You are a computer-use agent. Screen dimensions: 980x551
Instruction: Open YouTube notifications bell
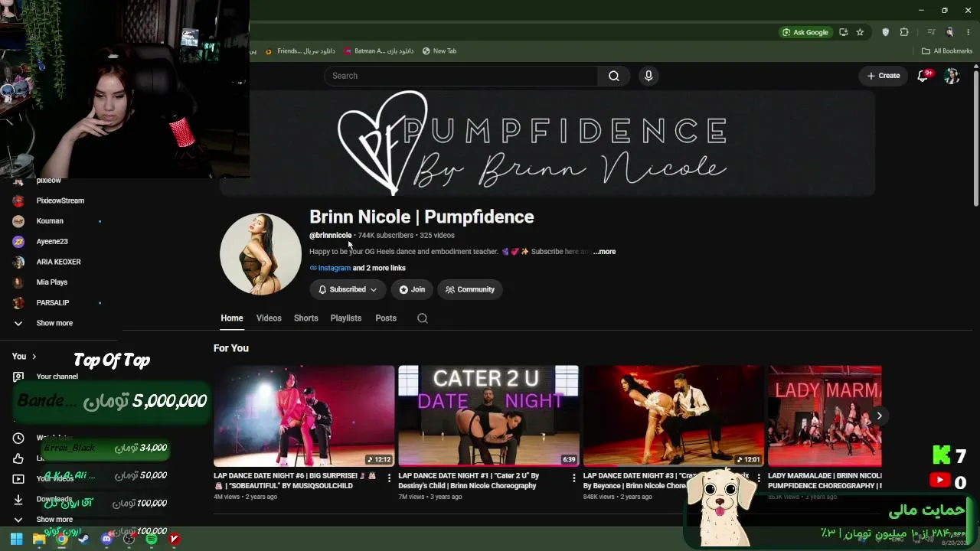923,76
